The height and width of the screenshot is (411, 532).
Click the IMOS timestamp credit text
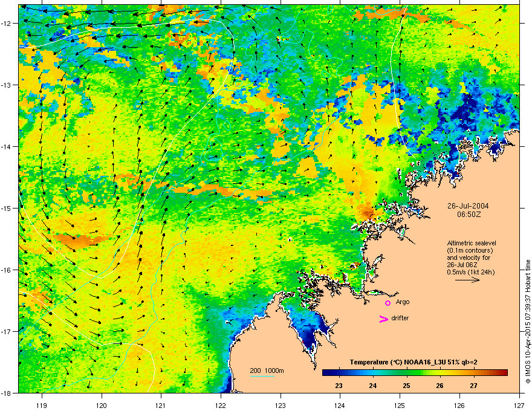tap(528, 322)
